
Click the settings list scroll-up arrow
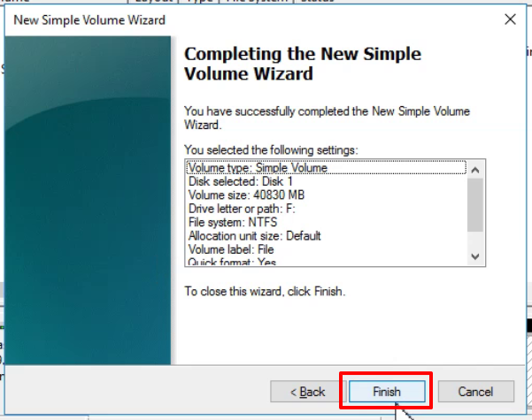[475, 170]
